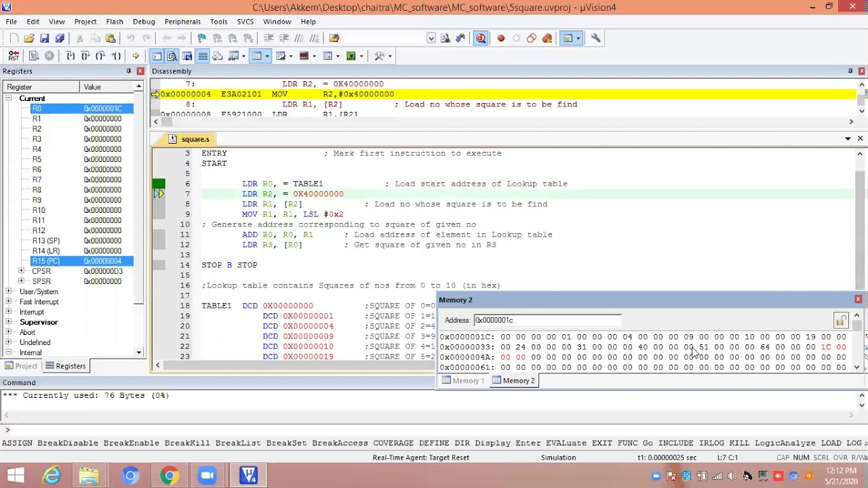Open the Debug menu
The height and width of the screenshot is (488, 868).
(x=144, y=22)
